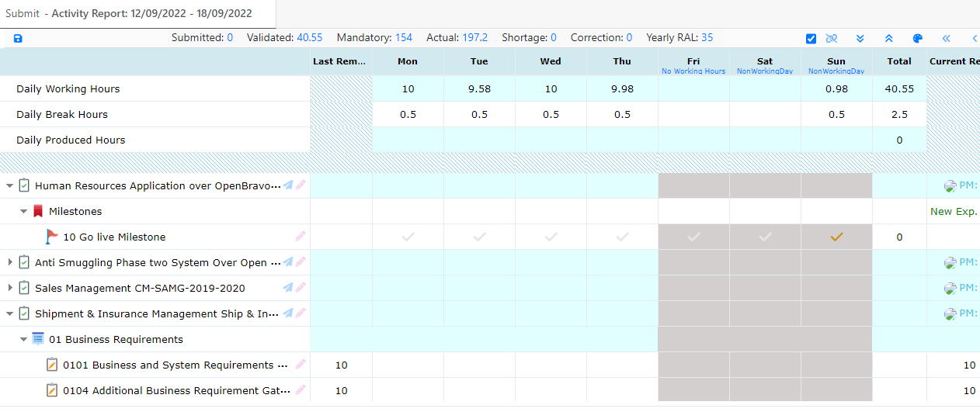Click pencil edit icon on Go live Milestone
Image resolution: width=980 pixels, height=412 pixels.
[301, 237]
